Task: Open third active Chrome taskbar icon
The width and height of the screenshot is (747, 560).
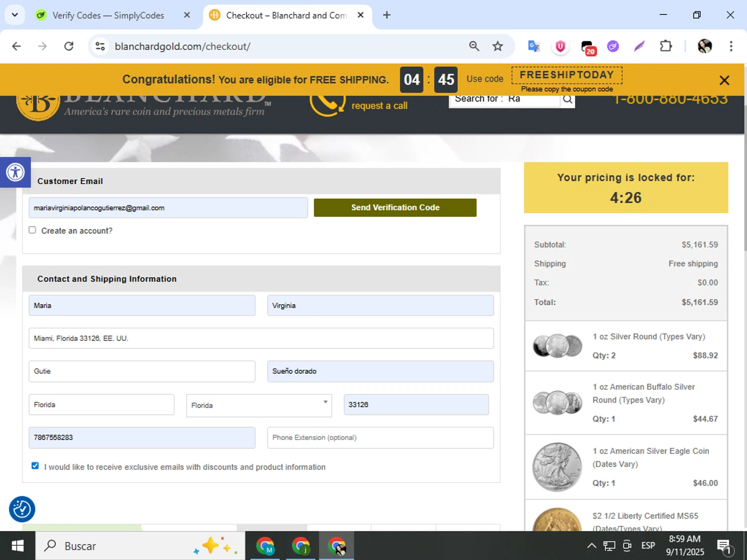Action: (337, 546)
